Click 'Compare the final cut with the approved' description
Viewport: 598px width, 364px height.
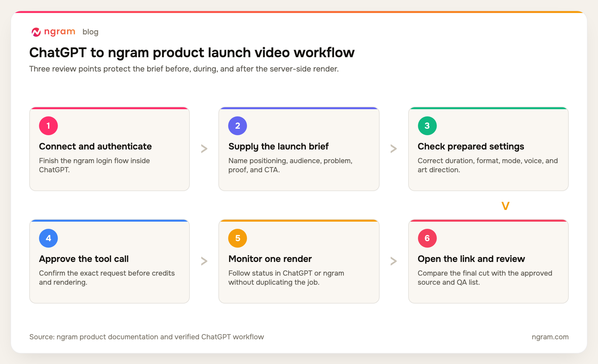(x=485, y=278)
